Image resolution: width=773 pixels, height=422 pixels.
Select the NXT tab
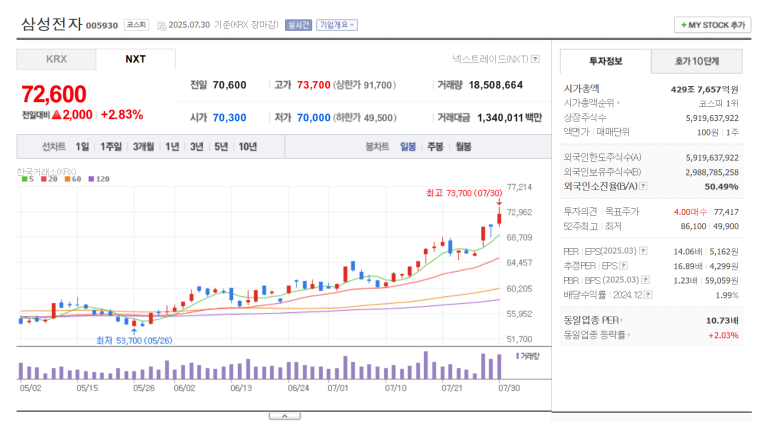coord(136,59)
